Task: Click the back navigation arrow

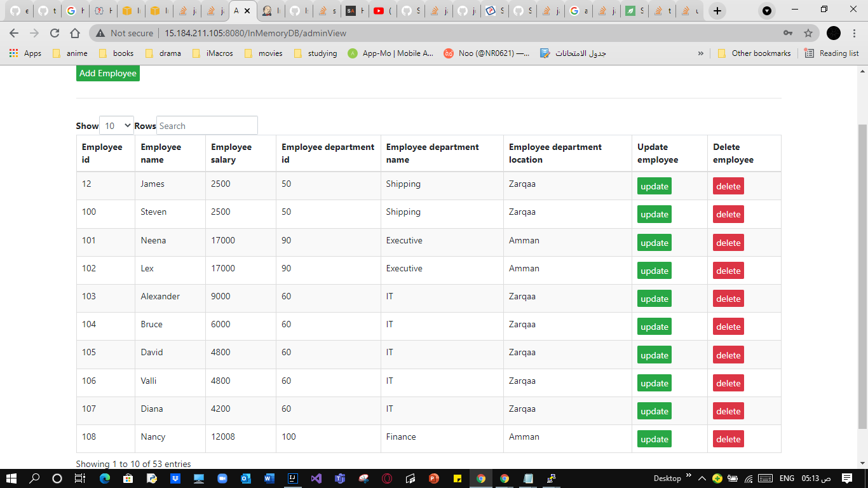Action: (x=14, y=33)
